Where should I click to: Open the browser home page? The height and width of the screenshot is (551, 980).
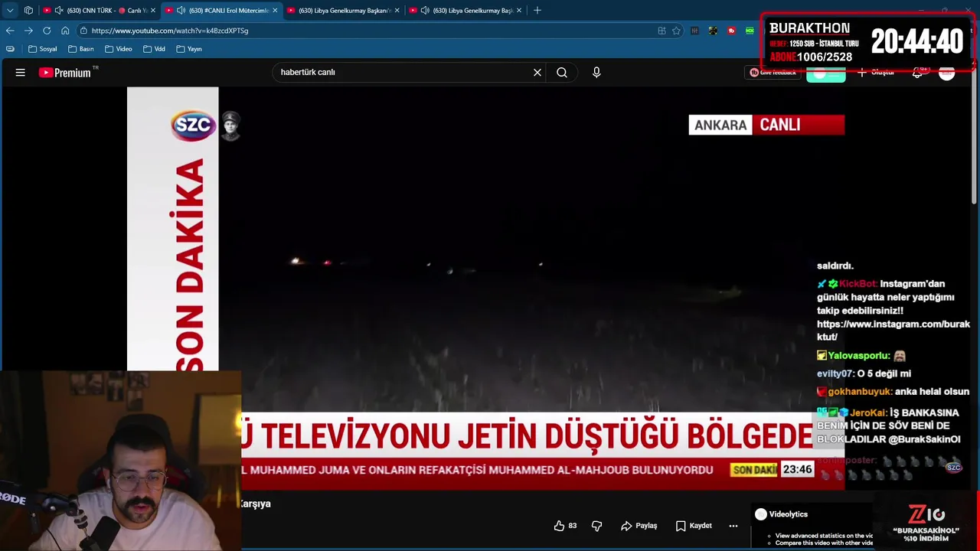tap(65, 31)
